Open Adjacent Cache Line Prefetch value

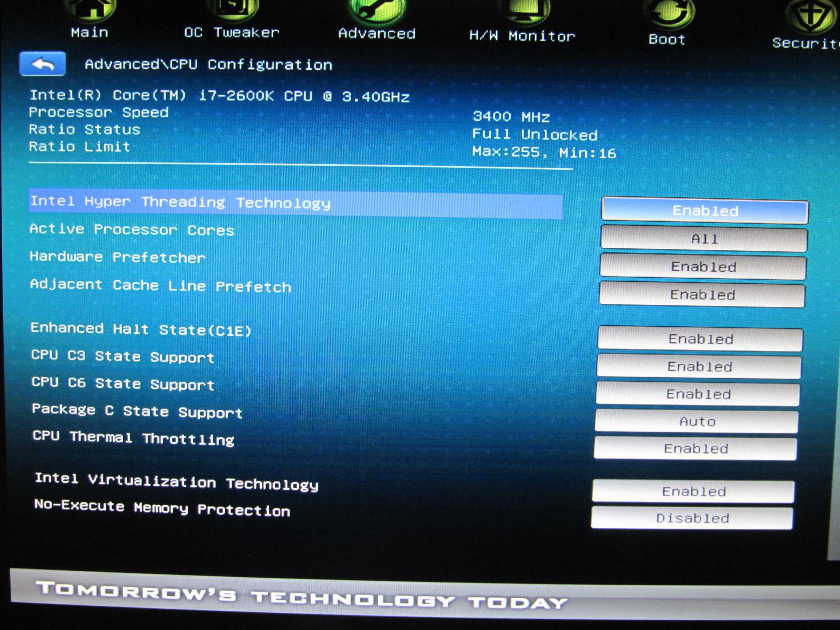[702, 295]
